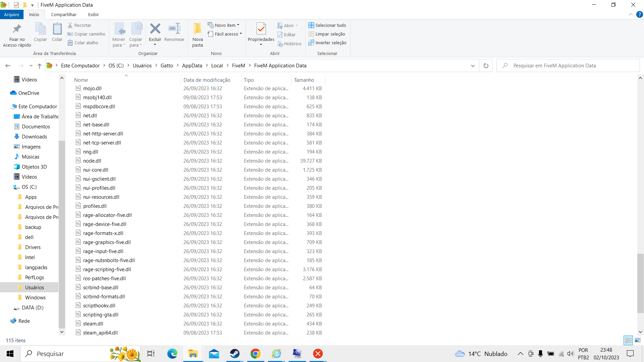This screenshot has height=362, width=644.
Task: Open the Explorer help question mark icon
Action: [639, 14]
